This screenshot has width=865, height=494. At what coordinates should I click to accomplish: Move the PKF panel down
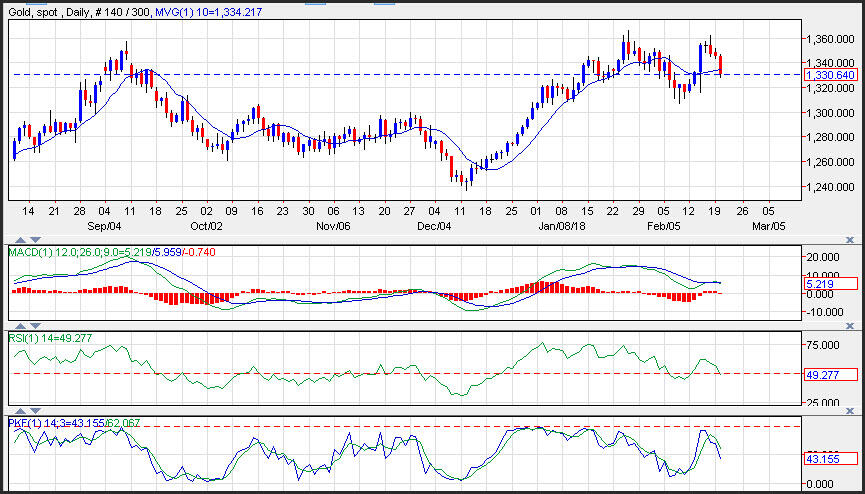pos(33,412)
